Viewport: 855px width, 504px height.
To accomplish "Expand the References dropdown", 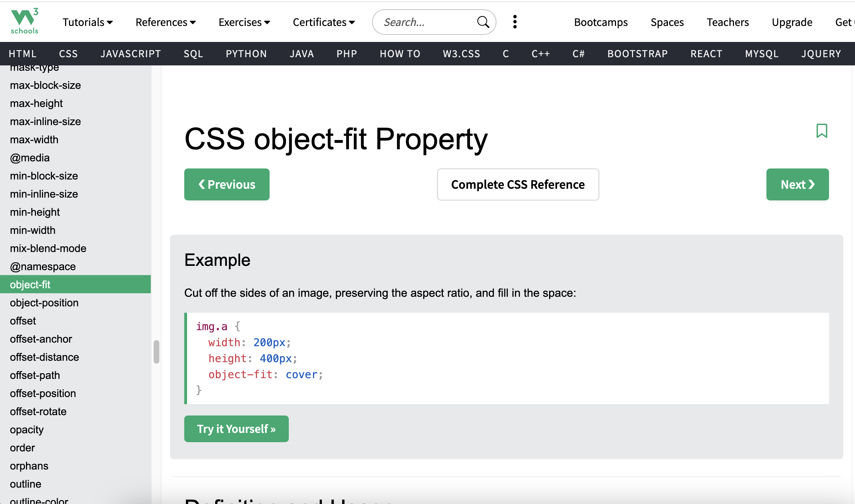I will [x=165, y=22].
